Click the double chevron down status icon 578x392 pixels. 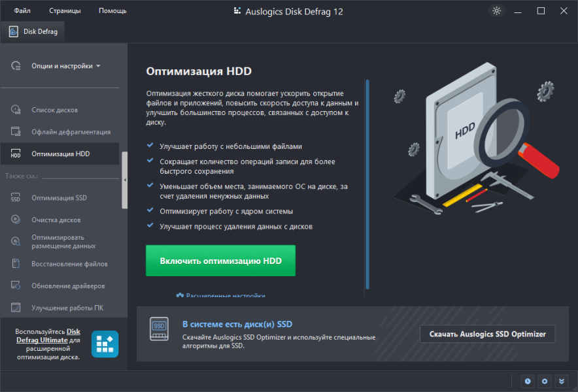coord(562,382)
